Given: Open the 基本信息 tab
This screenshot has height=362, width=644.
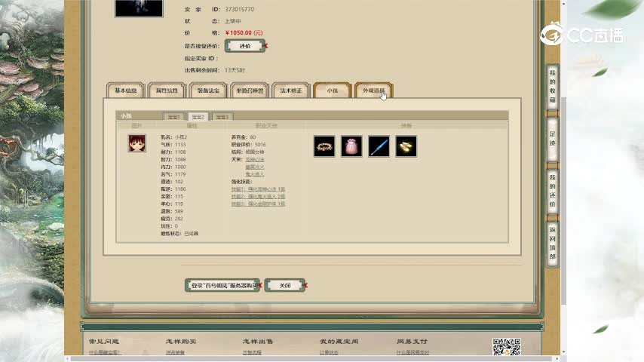Looking at the screenshot, I should pyautogui.click(x=125, y=90).
